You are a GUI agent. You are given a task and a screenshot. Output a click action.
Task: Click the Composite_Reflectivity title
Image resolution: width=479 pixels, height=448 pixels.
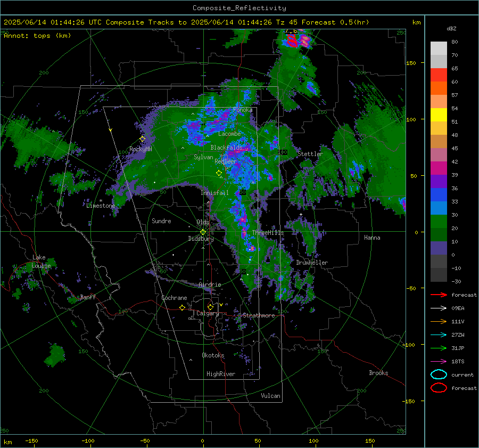[x=240, y=8]
